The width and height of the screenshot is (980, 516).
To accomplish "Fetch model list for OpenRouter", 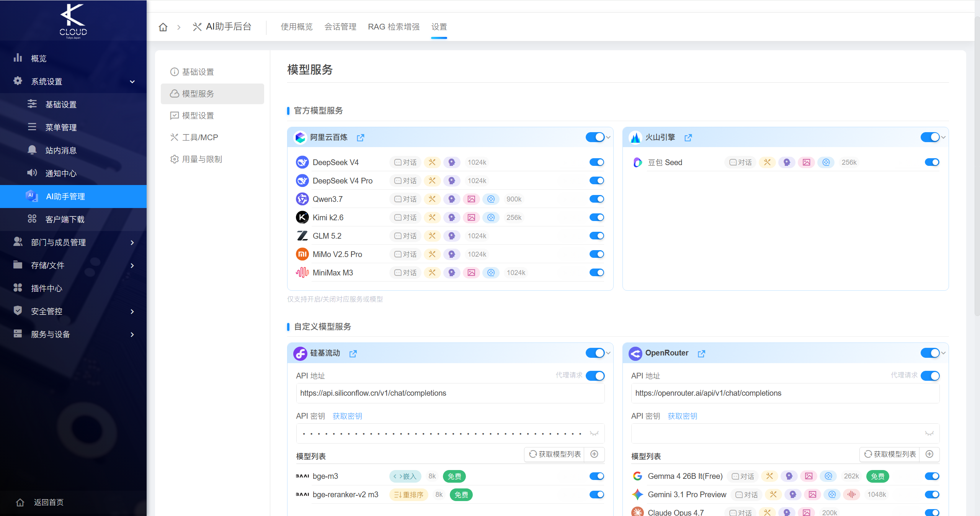I will (890, 454).
